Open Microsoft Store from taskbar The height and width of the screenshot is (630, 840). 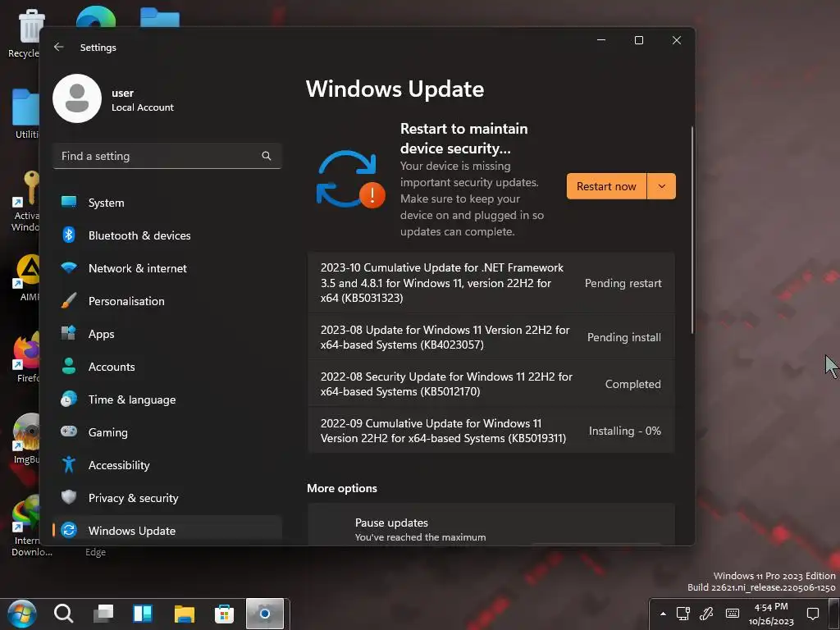point(224,614)
